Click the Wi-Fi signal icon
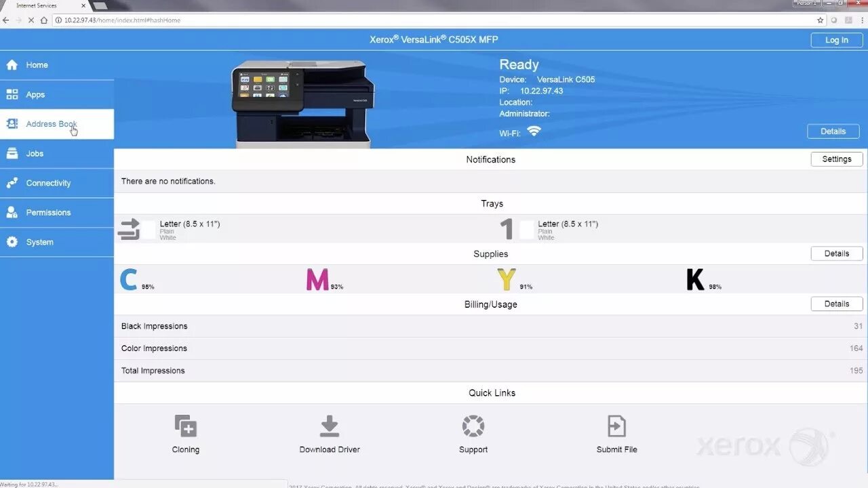This screenshot has height=488, width=868. (x=534, y=131)
